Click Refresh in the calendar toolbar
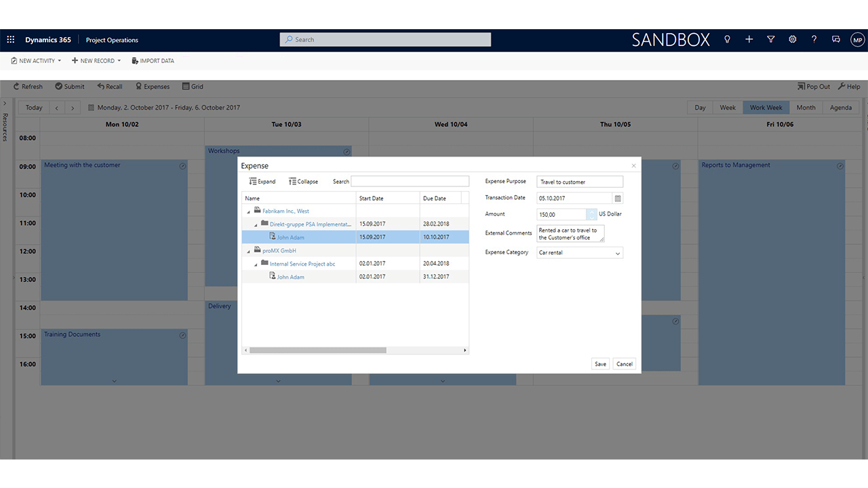The height and width of the screenshot is (488, 868). (x=28, y=87)
